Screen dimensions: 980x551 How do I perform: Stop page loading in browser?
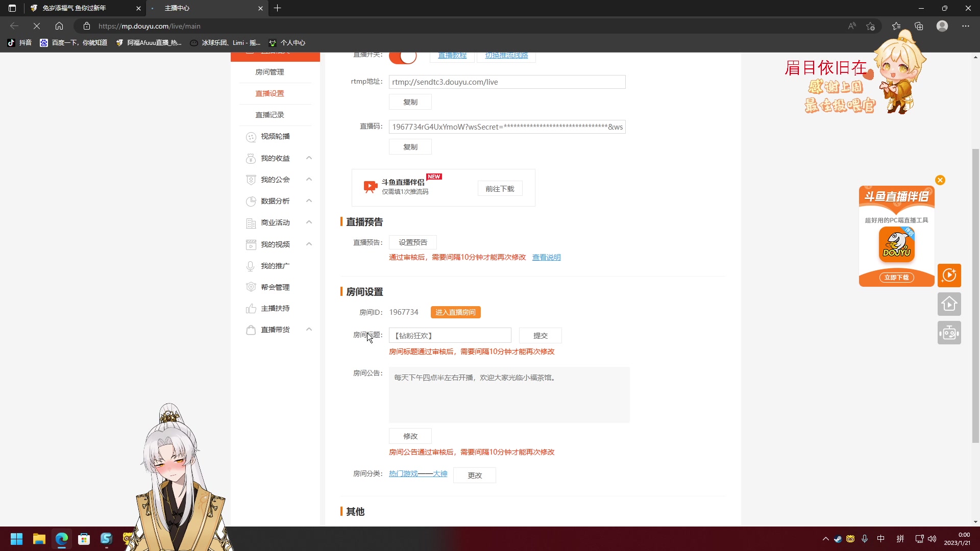pos(37,26)
